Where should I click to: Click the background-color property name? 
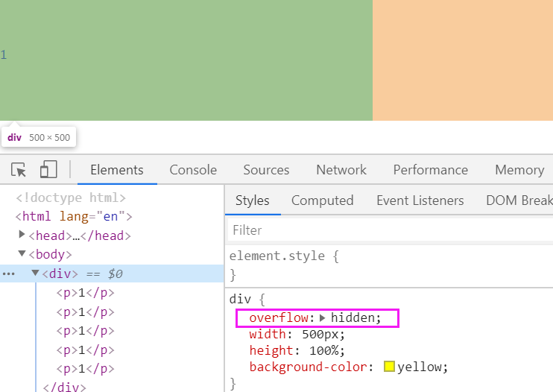tap(309, 367)
